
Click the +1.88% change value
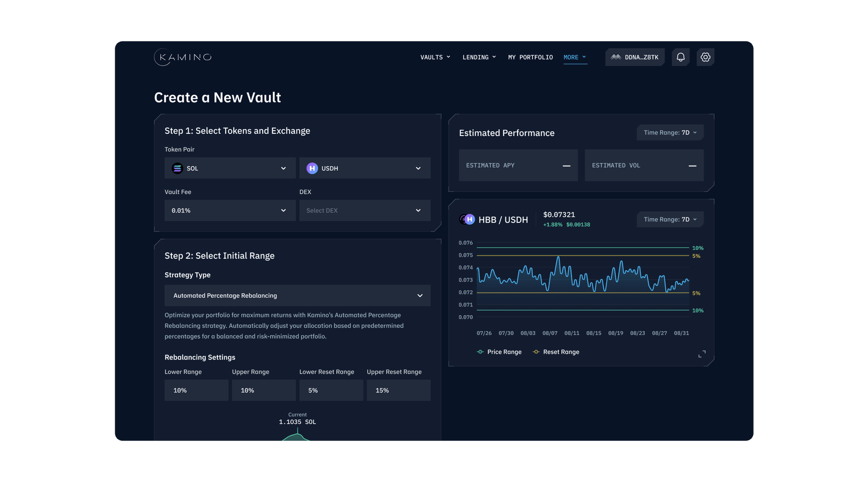coord(552,225)
